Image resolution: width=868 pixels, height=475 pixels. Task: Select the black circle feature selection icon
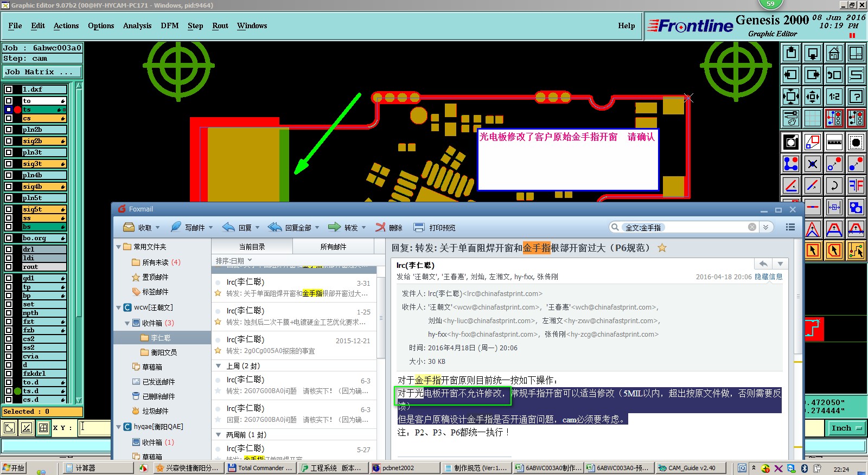pyautogui.click(x=856, y=143)
